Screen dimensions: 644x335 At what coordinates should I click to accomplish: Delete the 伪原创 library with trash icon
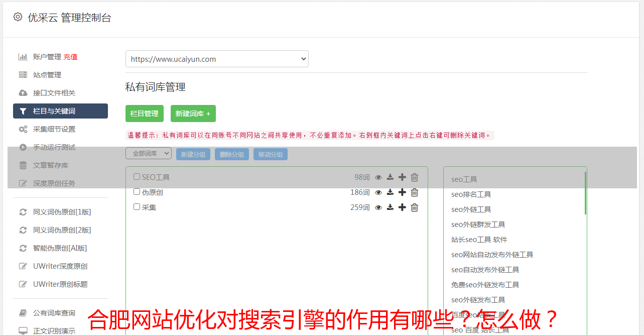click(x=415, y=192)
